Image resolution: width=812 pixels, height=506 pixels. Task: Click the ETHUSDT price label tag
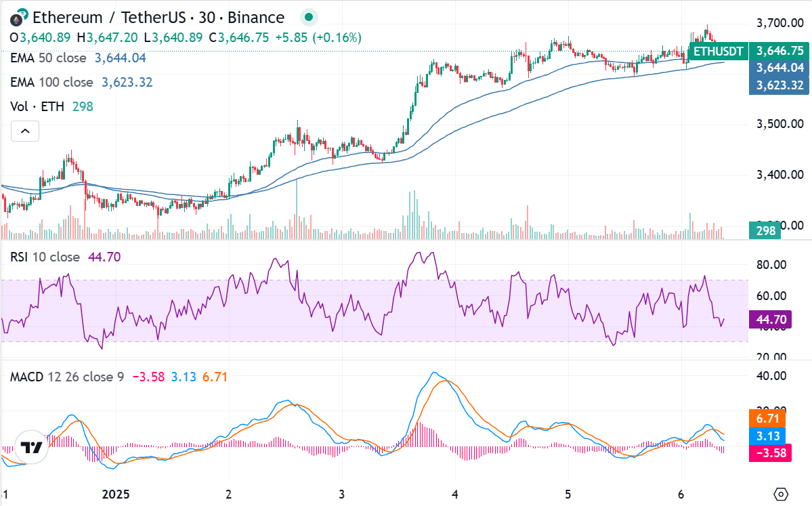(x=719, y=51)
